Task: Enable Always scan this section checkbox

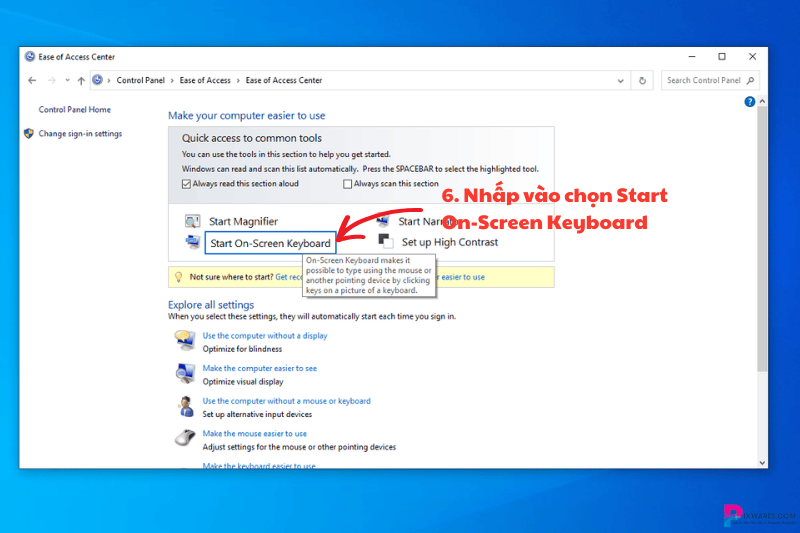Action: pyautogui.click(x=348, y=184)
